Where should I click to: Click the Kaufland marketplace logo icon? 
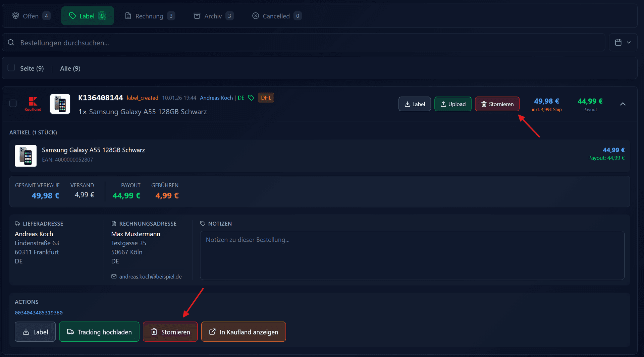point(33,104)
